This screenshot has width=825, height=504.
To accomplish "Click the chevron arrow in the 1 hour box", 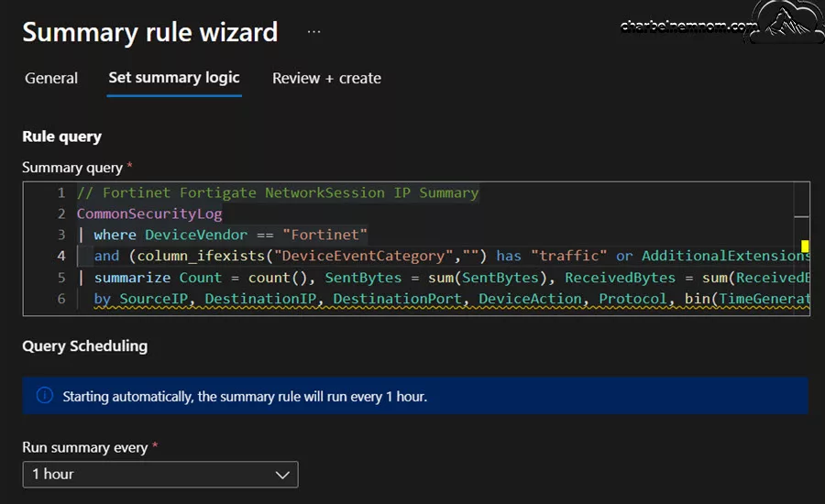I will (282, 475).
